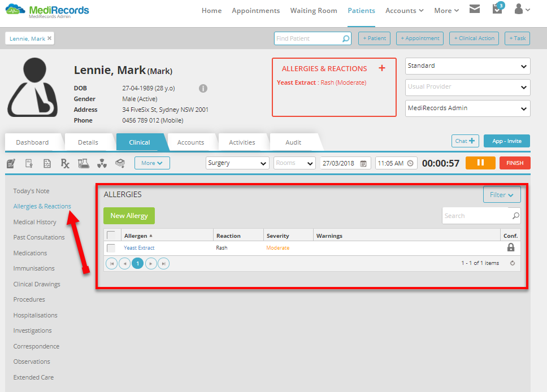Open the stacked layers resources icon
This screenshot has height=392, width=547.
point(120,163)
